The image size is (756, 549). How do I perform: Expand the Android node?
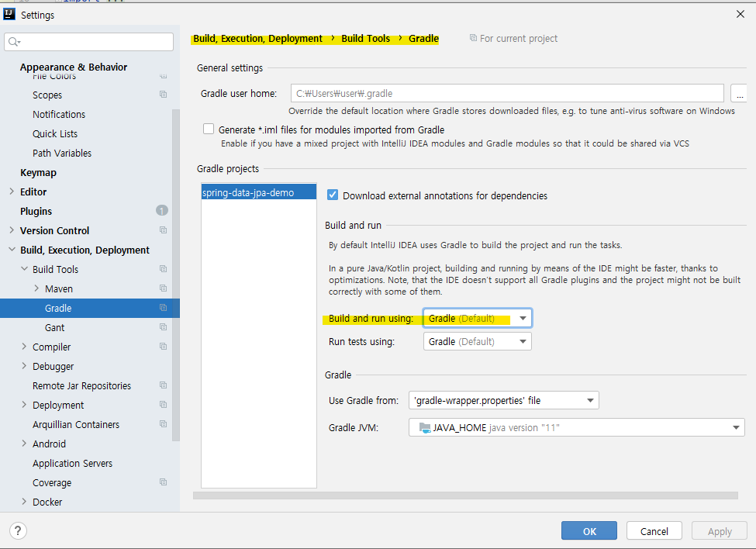tap(24, 444)
